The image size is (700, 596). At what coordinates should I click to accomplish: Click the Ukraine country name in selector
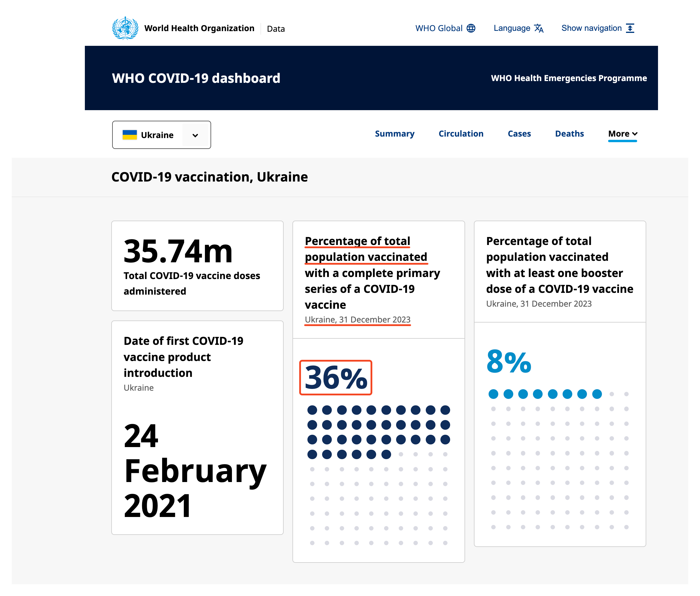click(x=157, y=135)
